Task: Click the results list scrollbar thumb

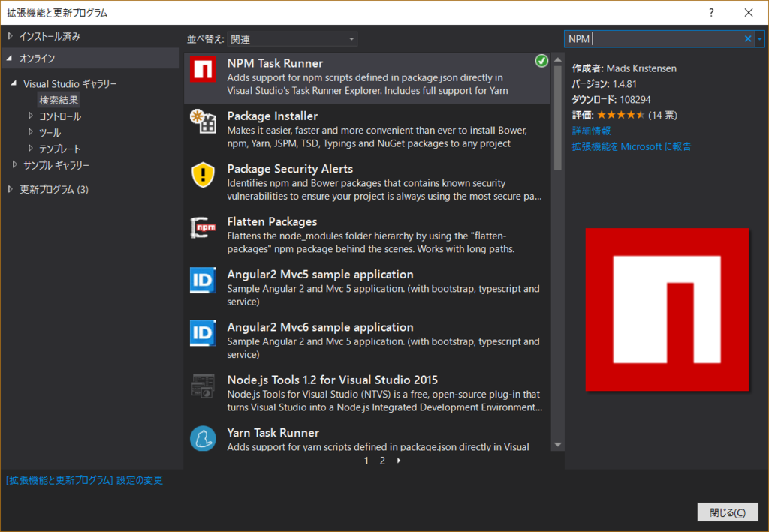Action: pos(558,118)
